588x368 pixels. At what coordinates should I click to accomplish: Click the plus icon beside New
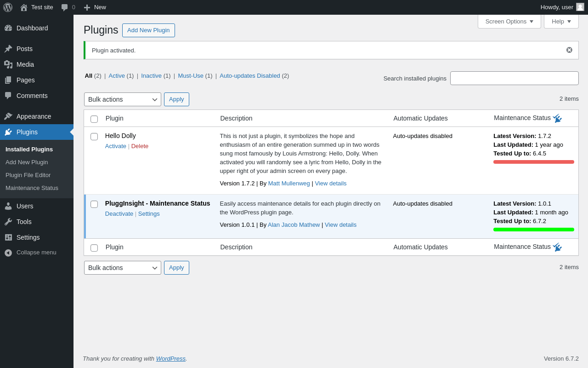pyautogui.click(x=87, y=7)
